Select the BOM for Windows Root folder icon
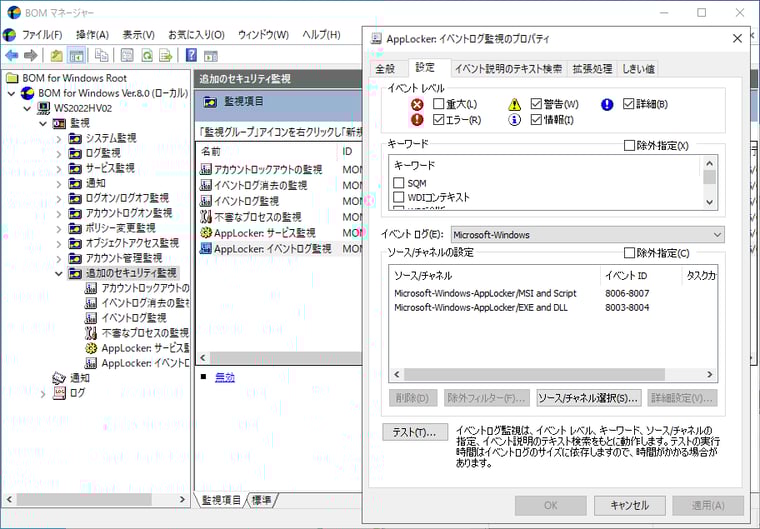The height and width of the screenshot is (529, 760). tap(12, 78)
